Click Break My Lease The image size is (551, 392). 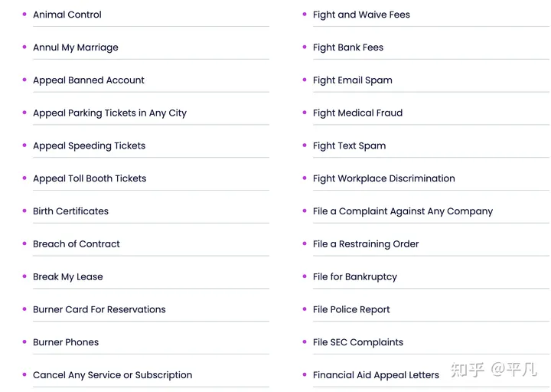coord(68,277)
